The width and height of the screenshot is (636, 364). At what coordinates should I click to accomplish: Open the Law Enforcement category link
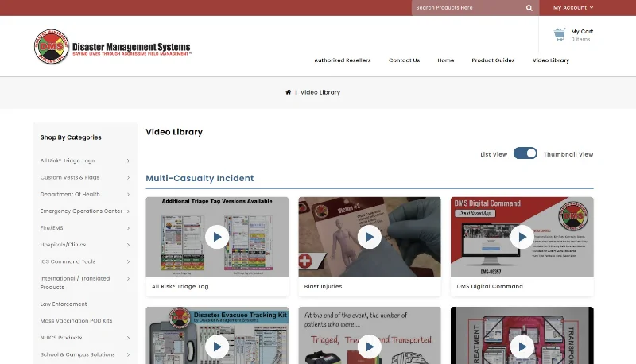click(64, 304)
